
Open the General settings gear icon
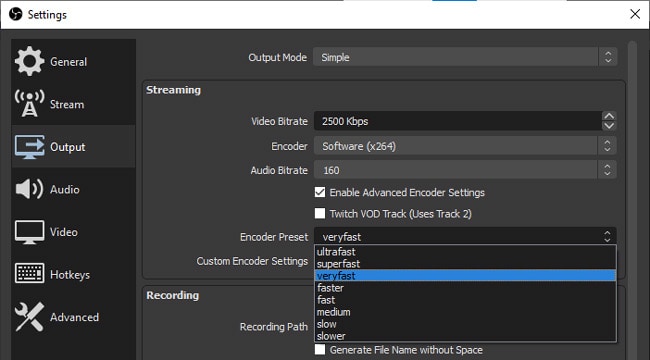29,61
